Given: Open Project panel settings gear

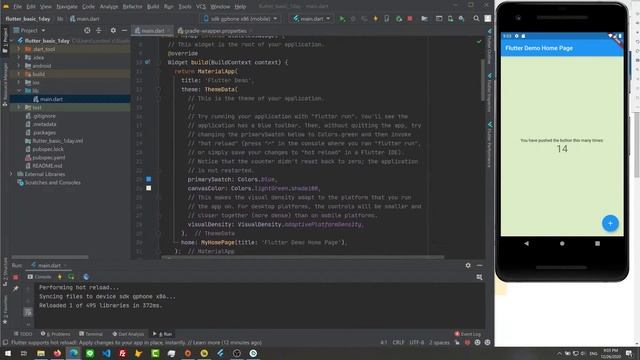Looking at the screenshot, I should pos(113,31).
